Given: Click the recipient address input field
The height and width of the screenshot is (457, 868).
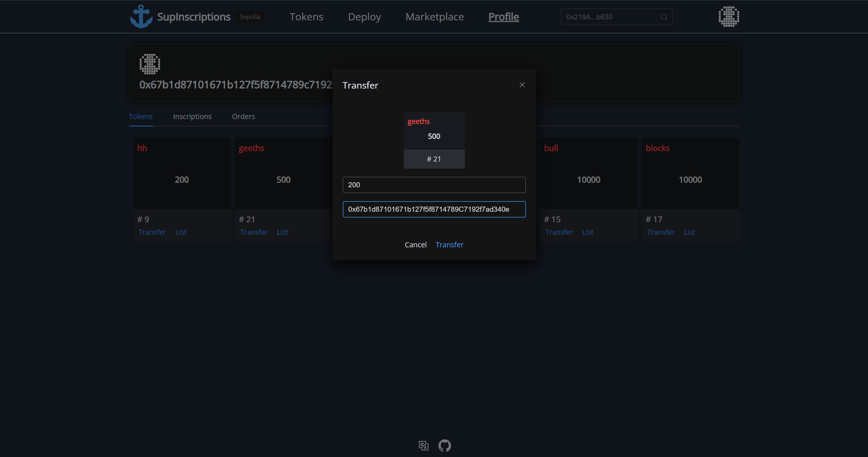Looking at the screenshot, I should [434, 209].
